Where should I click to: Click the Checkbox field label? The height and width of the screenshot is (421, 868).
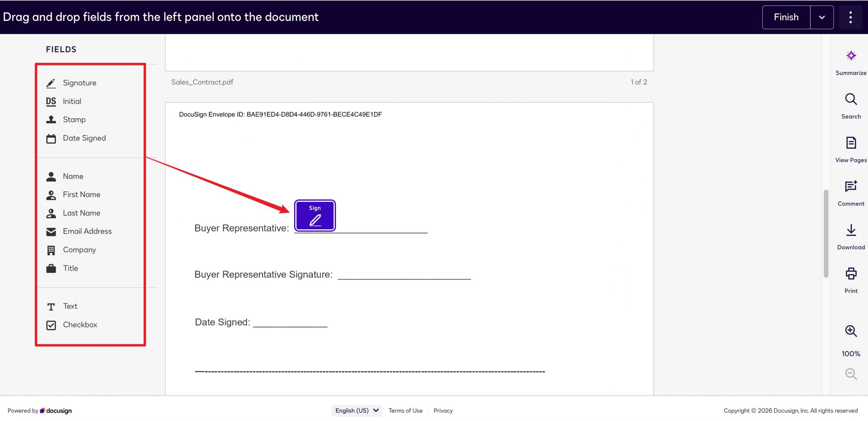(x=80, y=325)
